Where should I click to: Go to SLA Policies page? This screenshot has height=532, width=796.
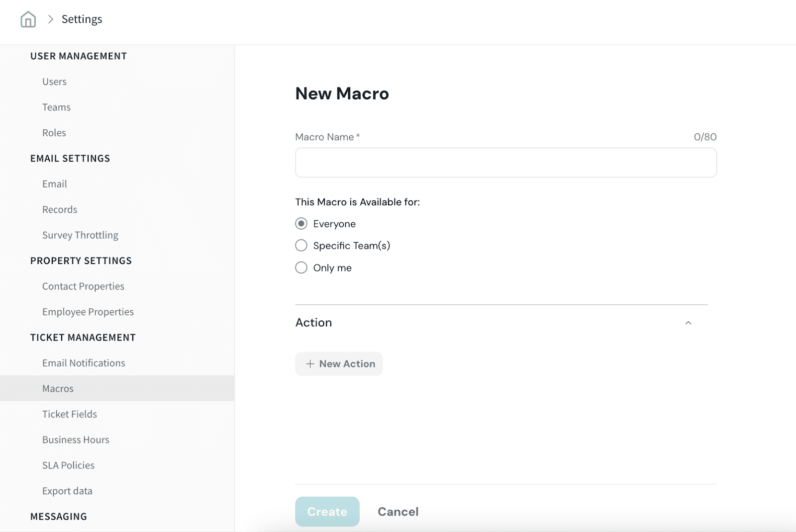(68, 465)
